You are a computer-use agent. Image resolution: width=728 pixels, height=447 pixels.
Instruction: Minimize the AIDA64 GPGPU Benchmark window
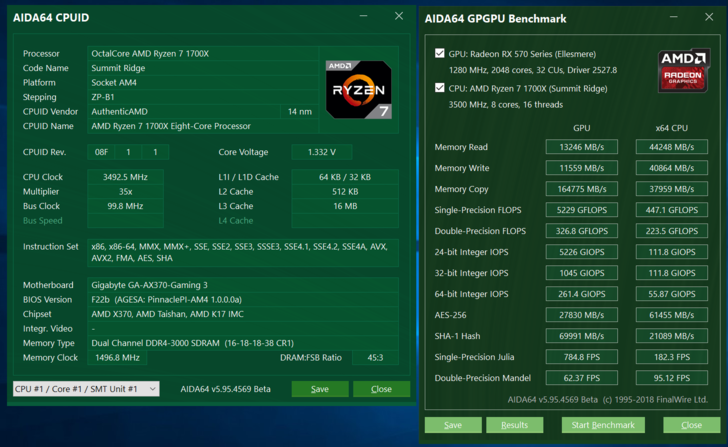[x=674, y=17]
